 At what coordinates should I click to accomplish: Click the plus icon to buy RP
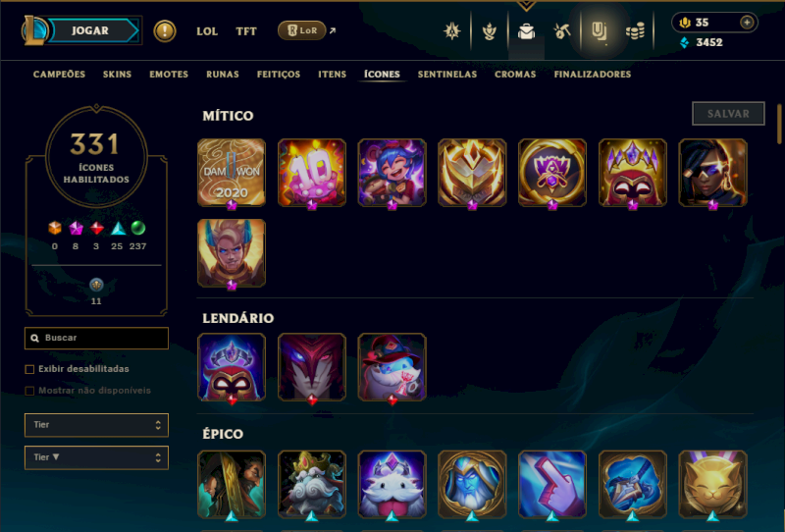[x=747, y=23]
